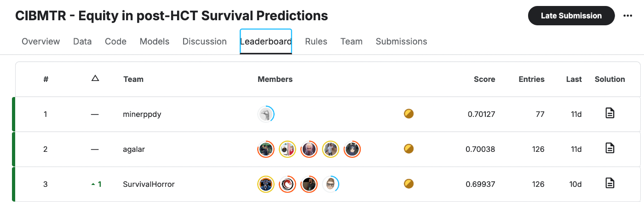This screenshot has height=202, width=644.
Task: Click gold medal icon in SurvivalHorror row
Action: click(x=408, y=184)
